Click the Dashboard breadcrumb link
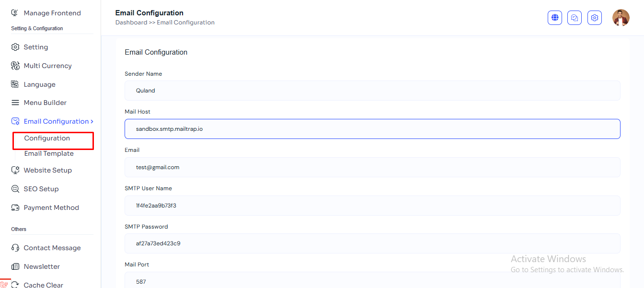The height and width of the screenshot is (288, 644). click(131, 23)
